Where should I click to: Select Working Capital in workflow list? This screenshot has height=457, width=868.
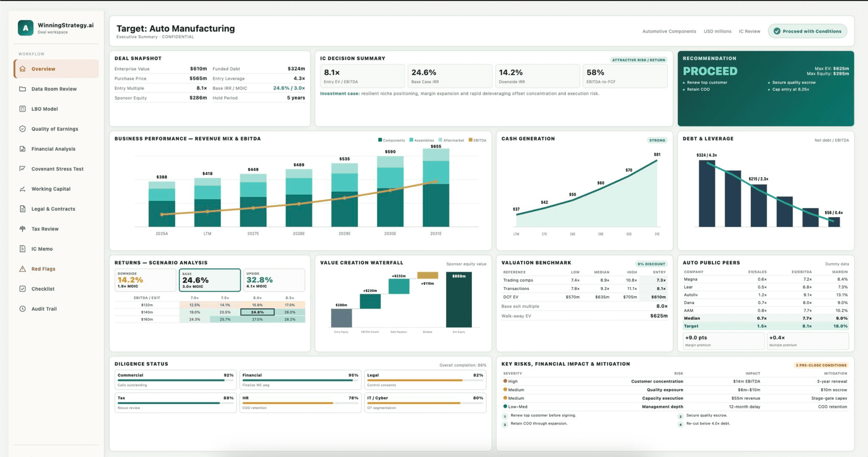(56, 189)
